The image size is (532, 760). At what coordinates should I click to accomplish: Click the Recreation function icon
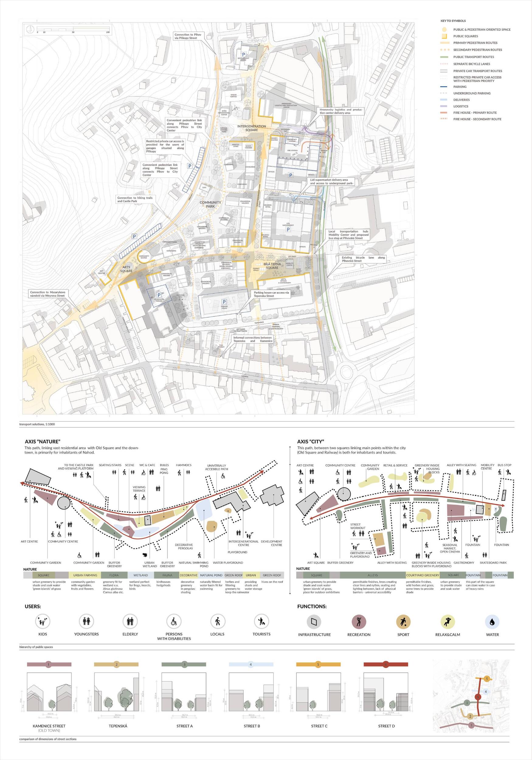pos(358,622)
